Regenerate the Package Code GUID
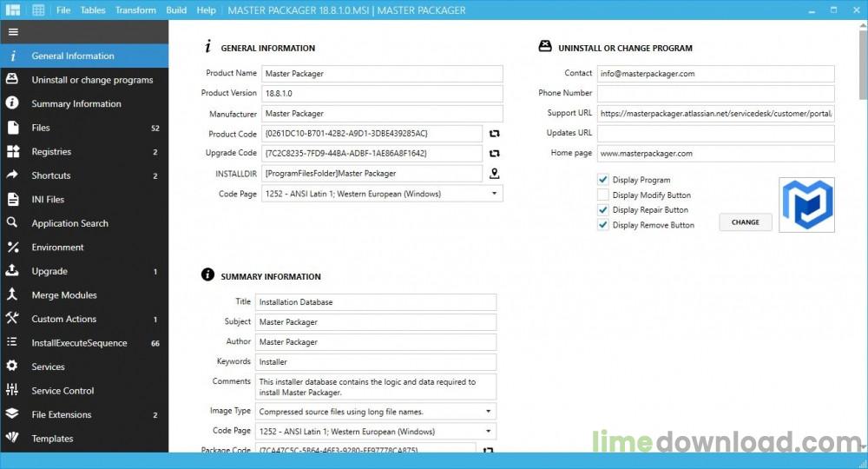 488,450
